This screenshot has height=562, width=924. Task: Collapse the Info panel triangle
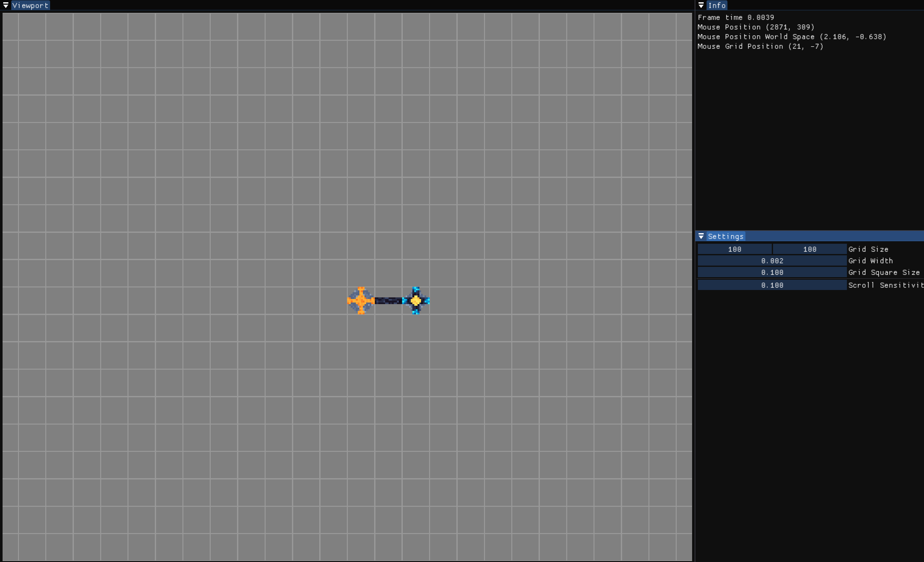pyautogui.click(x=701, y=5)
